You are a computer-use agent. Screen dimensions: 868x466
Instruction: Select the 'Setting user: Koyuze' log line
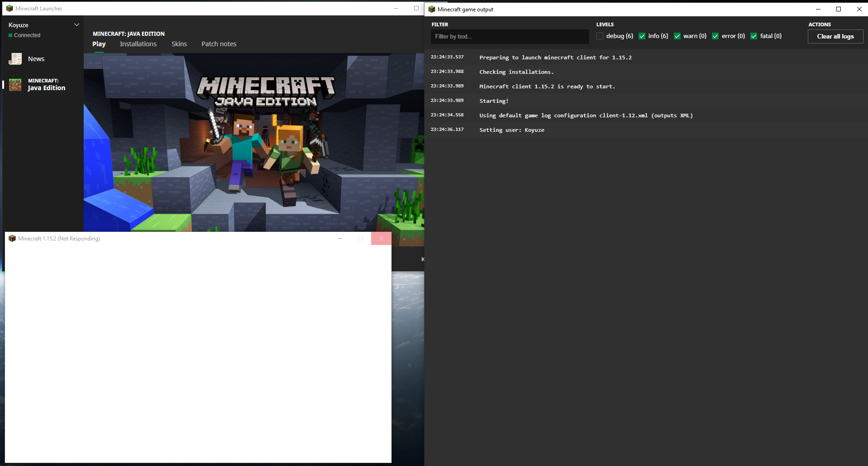(x=646, y=130)
